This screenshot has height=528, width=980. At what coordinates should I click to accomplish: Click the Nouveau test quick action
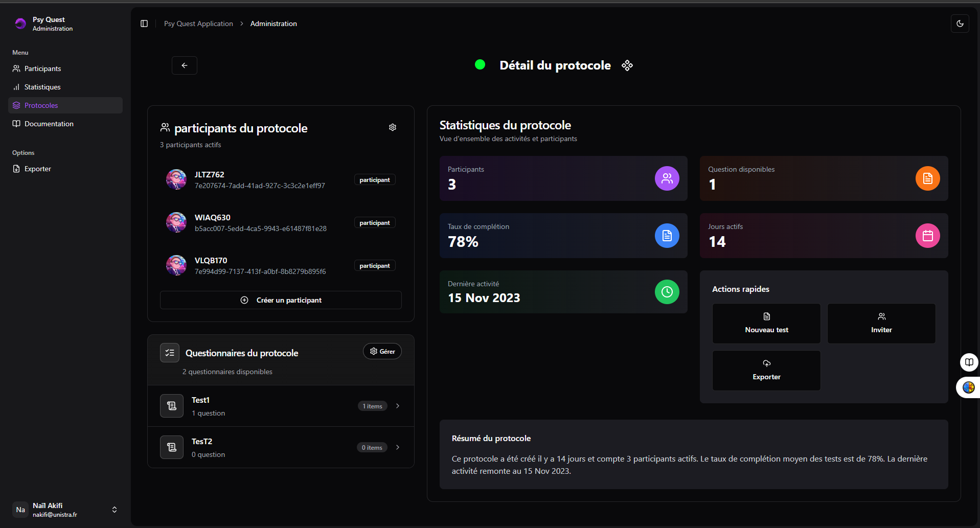tap(766, 324)
